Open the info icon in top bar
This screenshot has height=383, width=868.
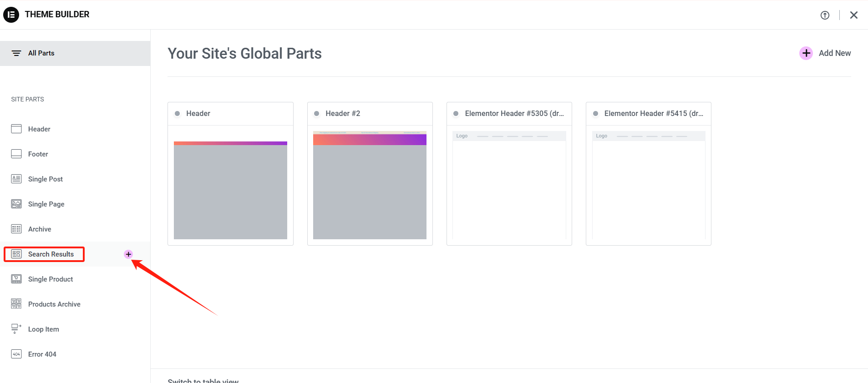click(x=825, y=15)
